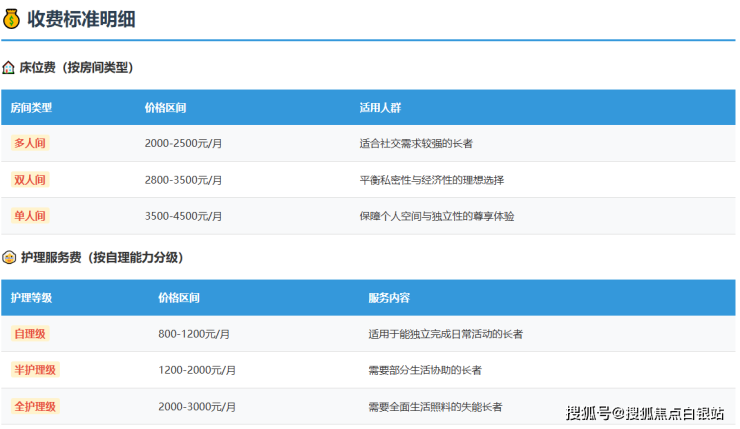
Task: Click the nurse face icon beside 护理服务费
Action: coord(9,257)
